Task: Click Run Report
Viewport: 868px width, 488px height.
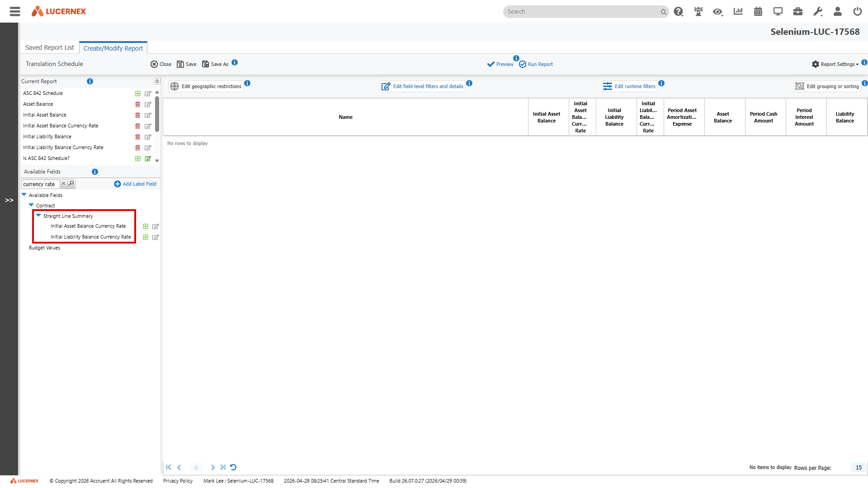Action: click(536, 64)
